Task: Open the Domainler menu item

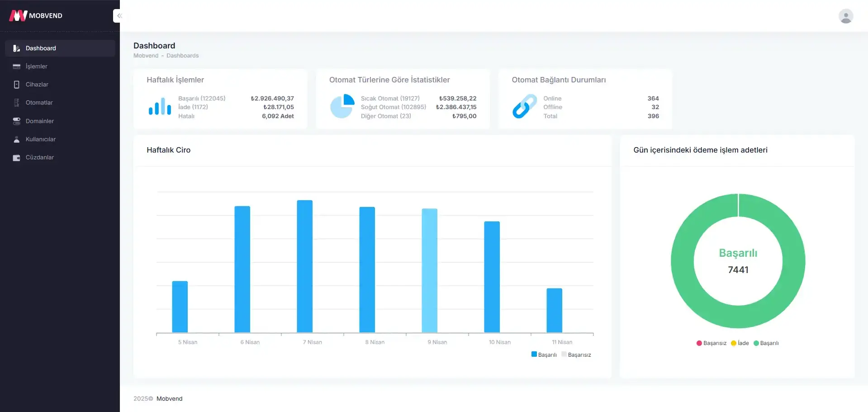Action: [39, 121]
